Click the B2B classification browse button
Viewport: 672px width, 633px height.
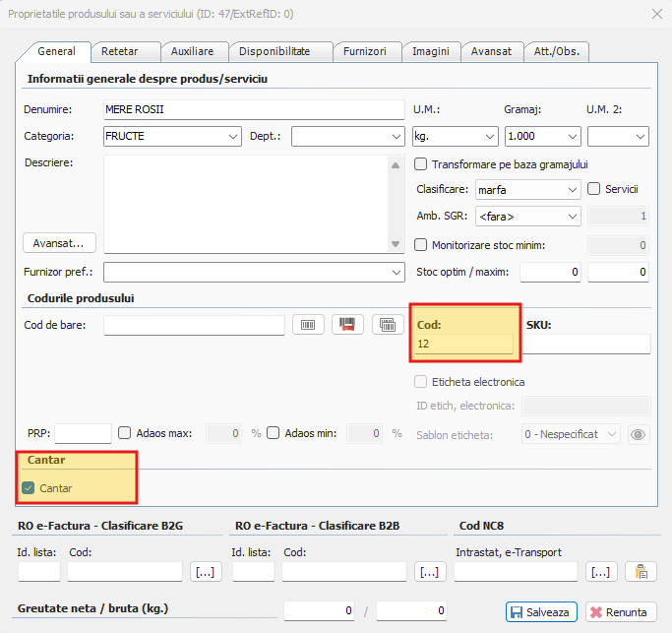point(428,572)
